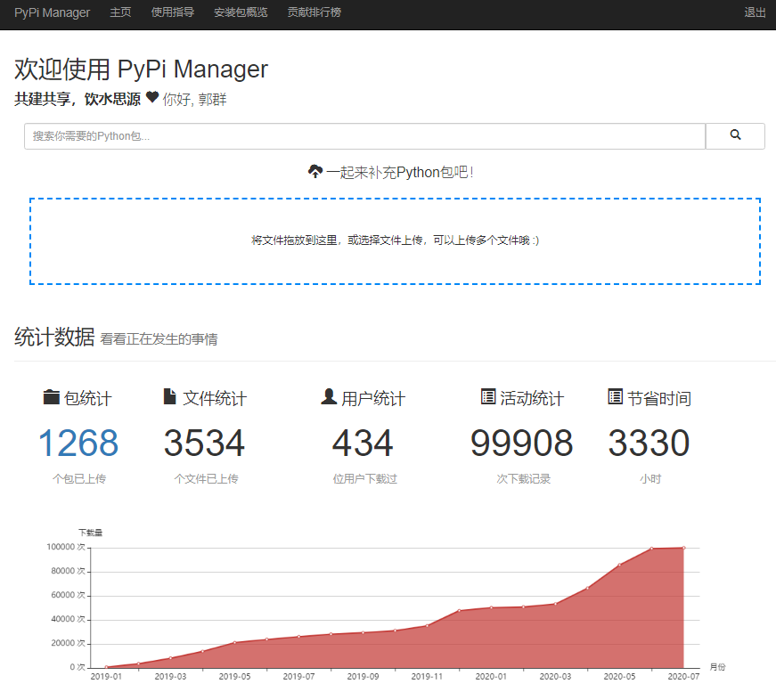Click the 统计数据 section heading
This screenshot has width=776, height=700.
[x=54, y=337]
